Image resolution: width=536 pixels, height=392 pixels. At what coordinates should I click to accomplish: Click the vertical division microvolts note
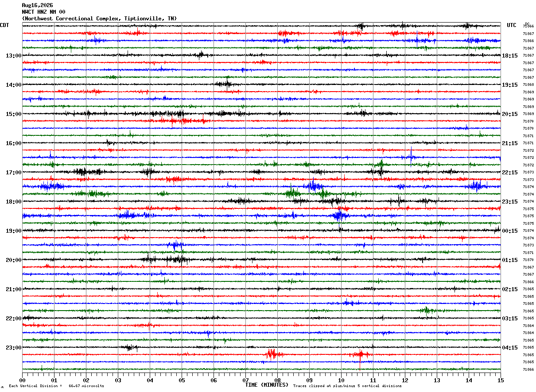[57, 386]
